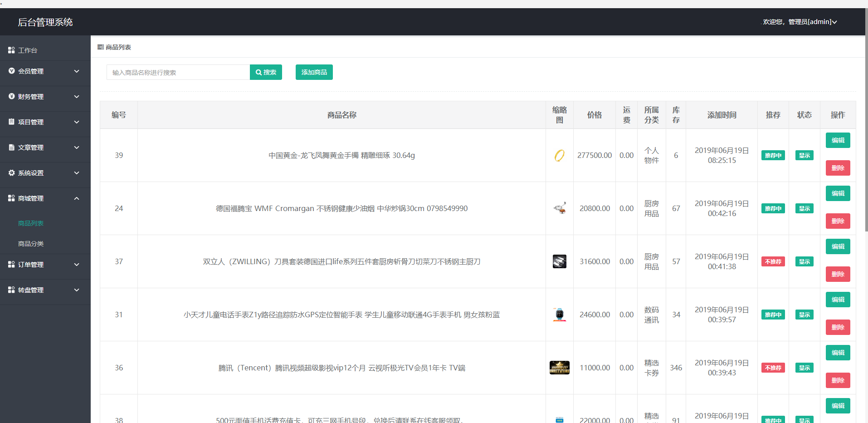
Task: Click the 项目管理 sidebar icon
Action: tap(11, 122)
